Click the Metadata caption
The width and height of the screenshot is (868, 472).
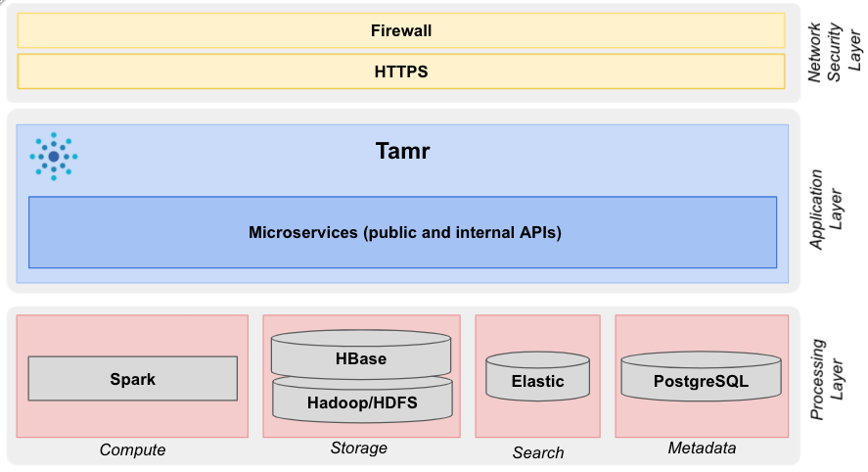point(702,448)
